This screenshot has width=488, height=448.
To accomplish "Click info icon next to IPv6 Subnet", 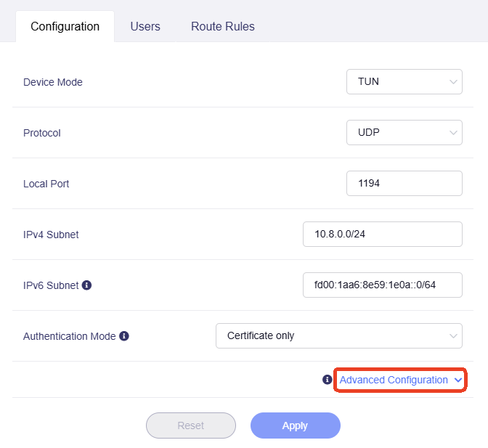I will pos(87,285).
